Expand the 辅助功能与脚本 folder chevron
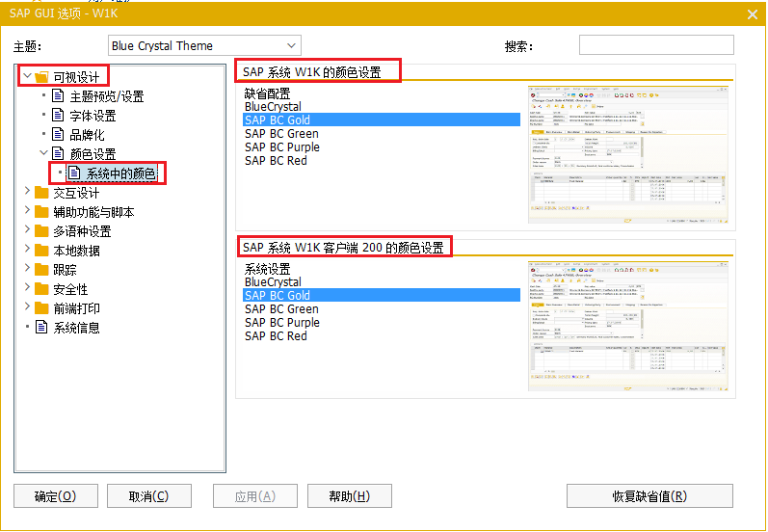Viewport: 768px width, 532px height. pyautogui.click(x=27, y=211)
